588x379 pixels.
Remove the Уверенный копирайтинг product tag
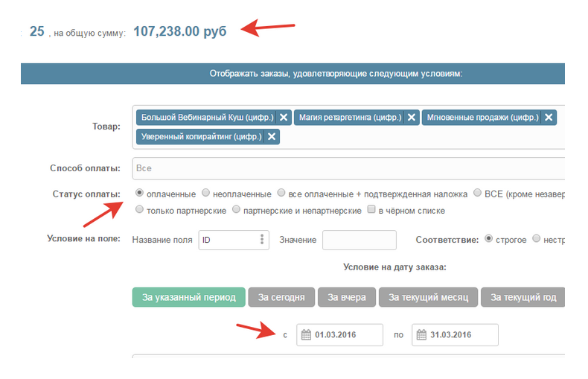coord(272,136)
